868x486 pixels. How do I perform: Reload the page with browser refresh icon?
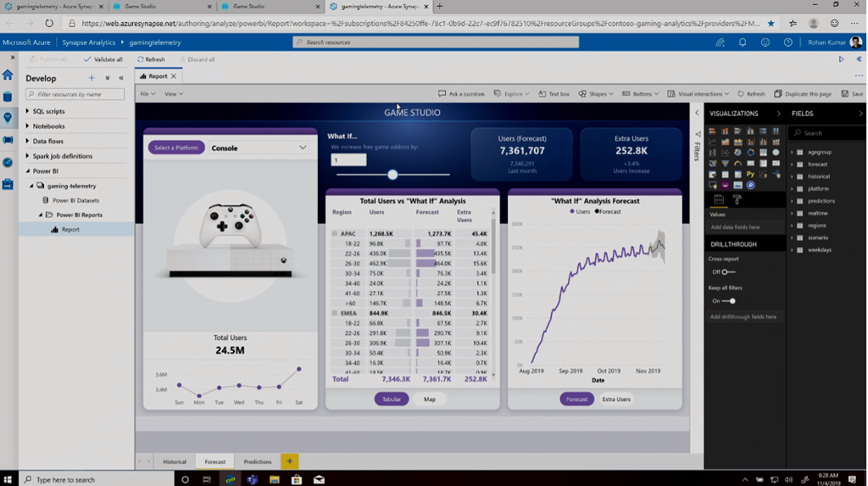[49, 23]
